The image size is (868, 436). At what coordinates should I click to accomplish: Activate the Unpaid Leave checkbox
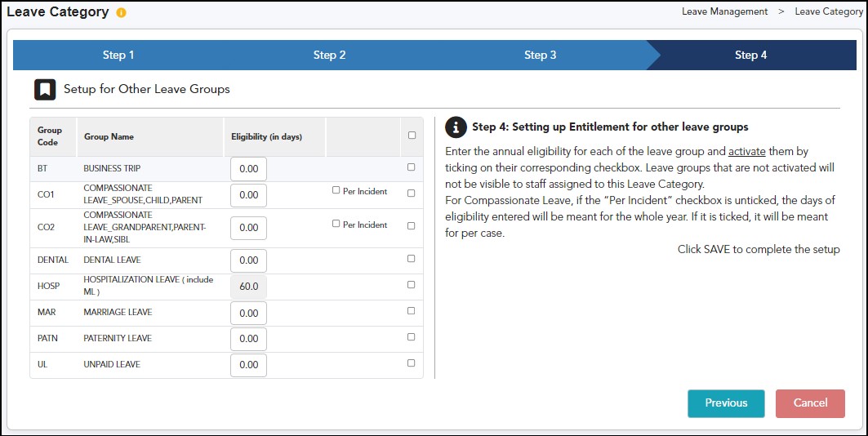click(412, 363)
